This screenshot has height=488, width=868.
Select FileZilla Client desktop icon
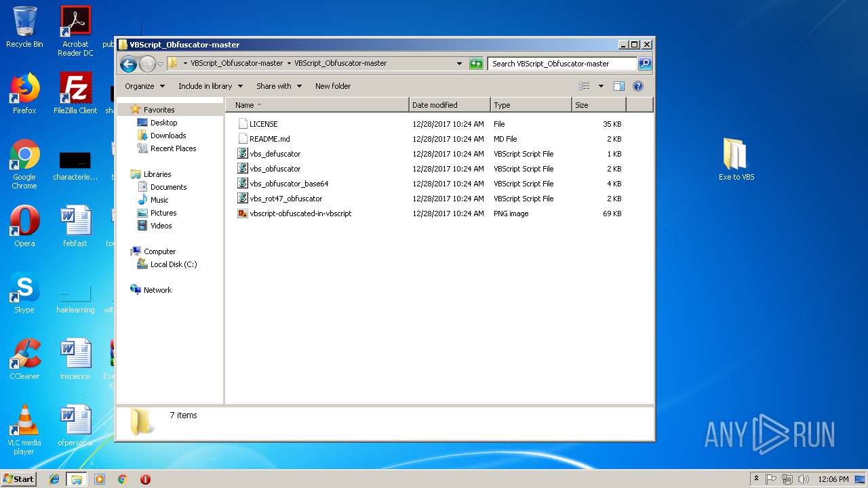point(75,94)
